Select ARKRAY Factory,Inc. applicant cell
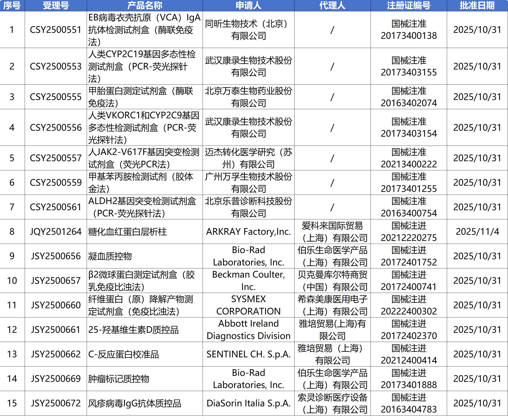Viewport: 508px width, 420px height. pos(248,232)
